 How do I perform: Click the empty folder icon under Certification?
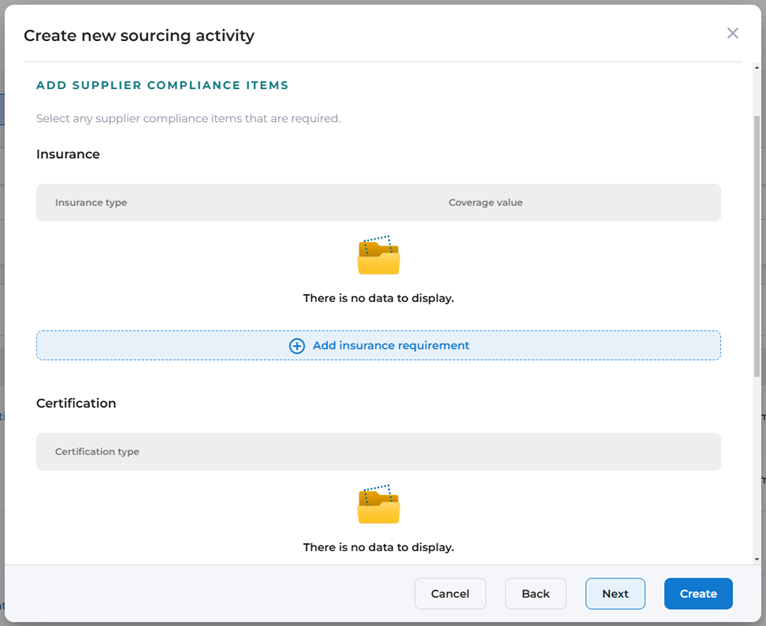tap(378, 506)
